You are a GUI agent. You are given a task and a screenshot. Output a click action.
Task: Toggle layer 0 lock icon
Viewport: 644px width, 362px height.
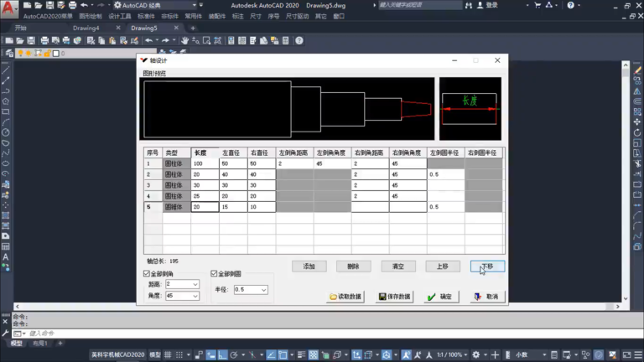(47, 54)
